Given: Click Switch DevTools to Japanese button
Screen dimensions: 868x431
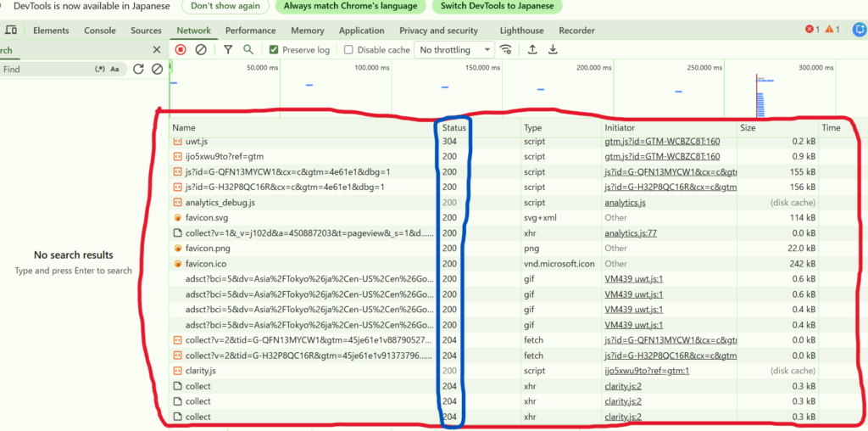Looking at the screenshot, I should pyautogui.click(x=498, y=6).
